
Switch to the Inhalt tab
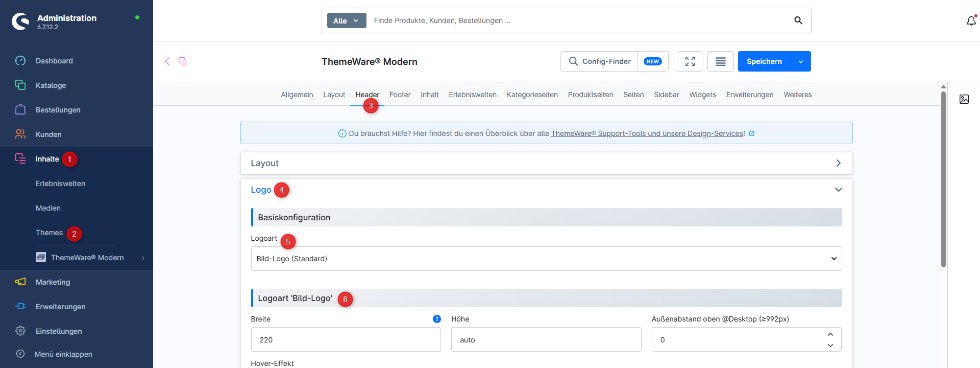coord(430,95)
